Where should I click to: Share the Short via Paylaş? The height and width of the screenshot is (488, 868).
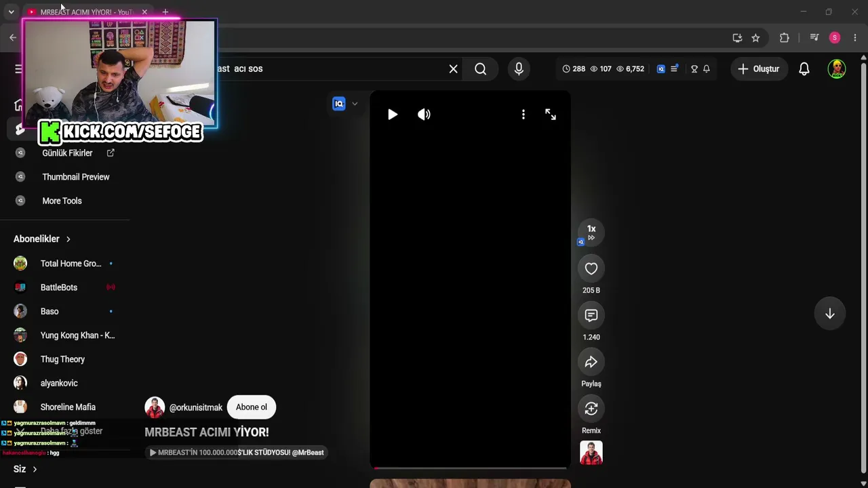(591, 362)
